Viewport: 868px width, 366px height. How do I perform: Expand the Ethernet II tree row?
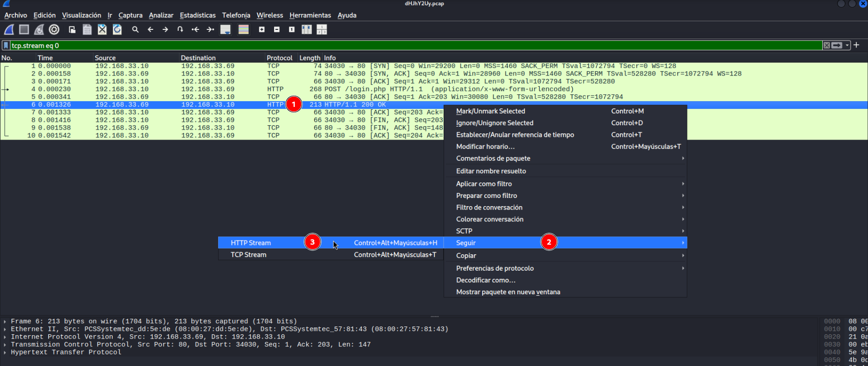click(5, 329)
